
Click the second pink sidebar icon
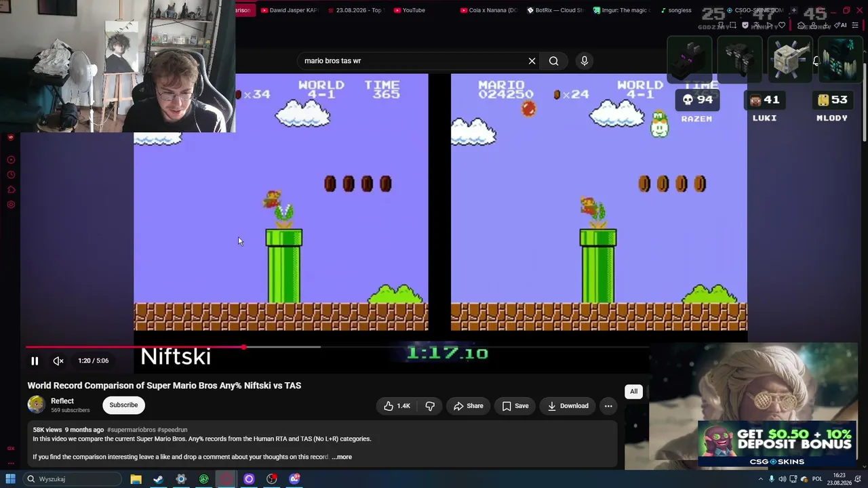(x=11, y=175)
